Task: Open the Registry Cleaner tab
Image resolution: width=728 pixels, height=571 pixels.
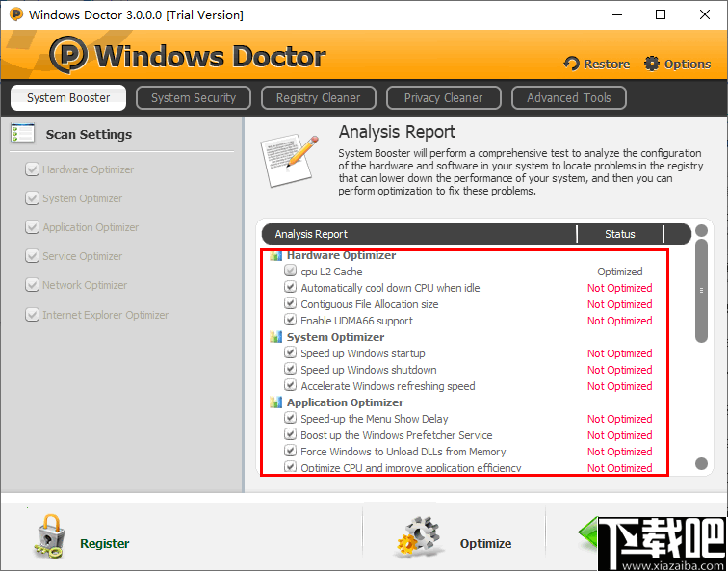Action: [x=318, y=97]
